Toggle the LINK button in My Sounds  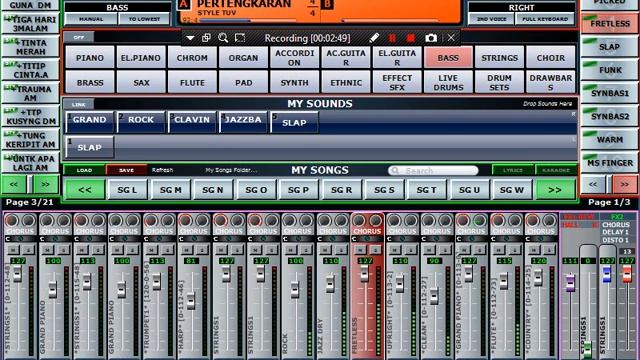(79, 104)
